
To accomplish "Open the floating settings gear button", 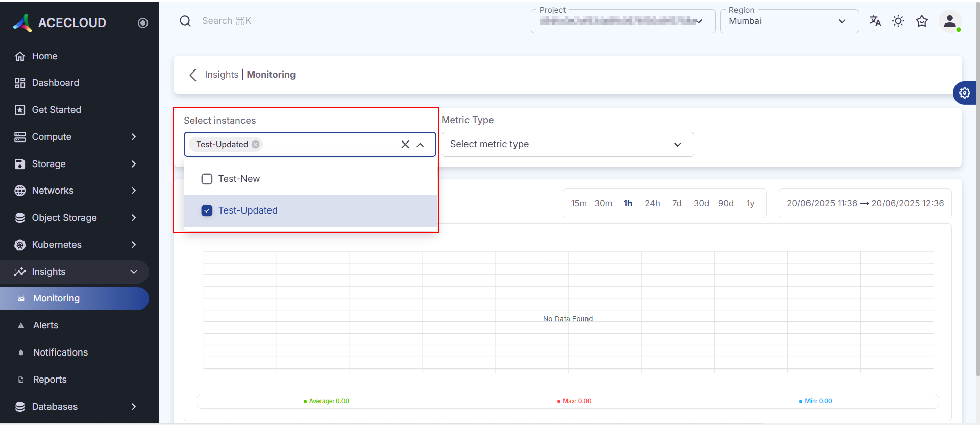I will [964, 93].
